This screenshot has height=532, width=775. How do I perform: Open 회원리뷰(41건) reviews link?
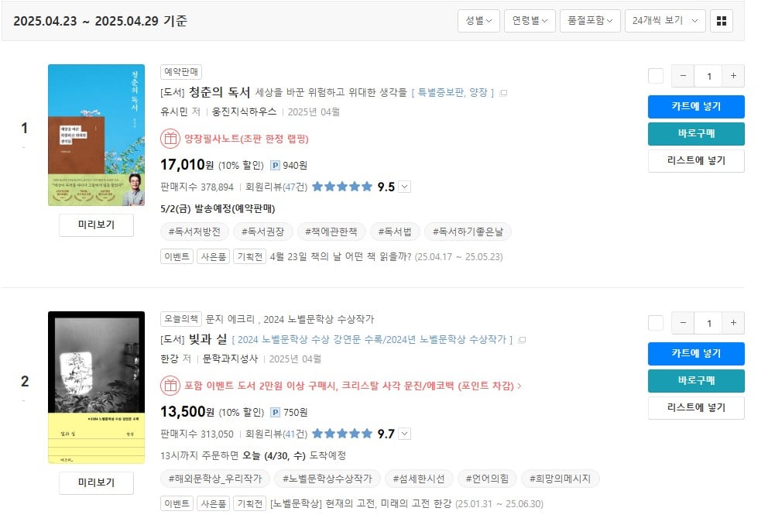[276, 434]
